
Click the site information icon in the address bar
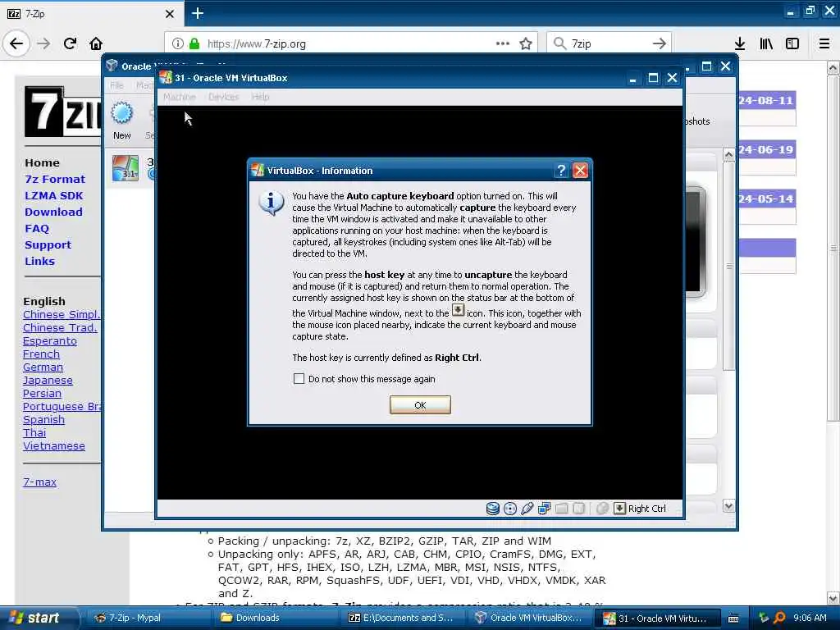tap(178, 43)
